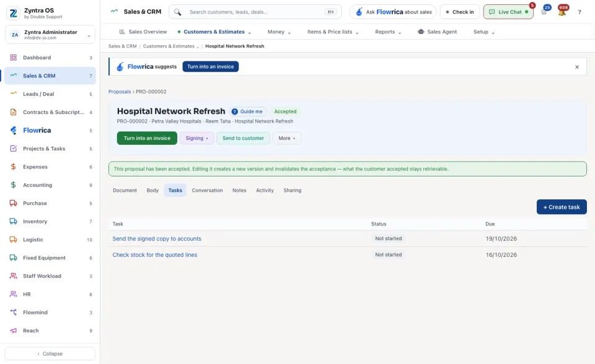Open the Sales Agent robot item
Viewport: 595px width, 364px height.
click(x=437, y=32)
